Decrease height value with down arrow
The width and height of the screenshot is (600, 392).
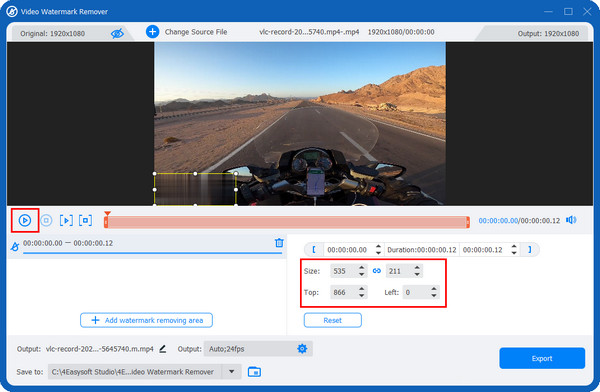pos(417,274)
